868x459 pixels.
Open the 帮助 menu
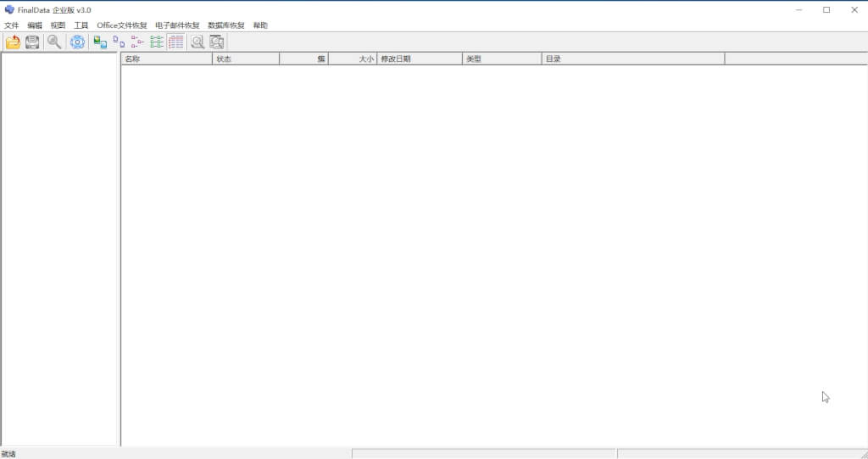pos(260,25)
